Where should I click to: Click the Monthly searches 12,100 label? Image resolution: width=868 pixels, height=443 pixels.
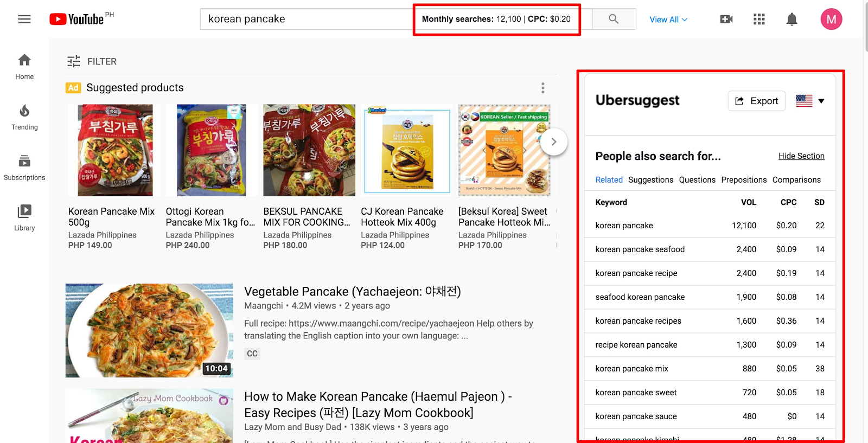[x=471, y=19]
